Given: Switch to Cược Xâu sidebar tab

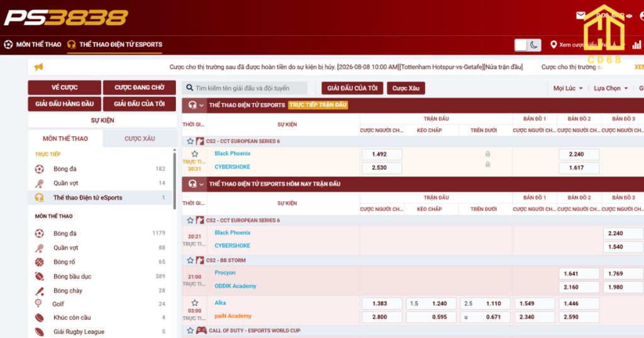Looking at the screenshot, I should point(140,139).
